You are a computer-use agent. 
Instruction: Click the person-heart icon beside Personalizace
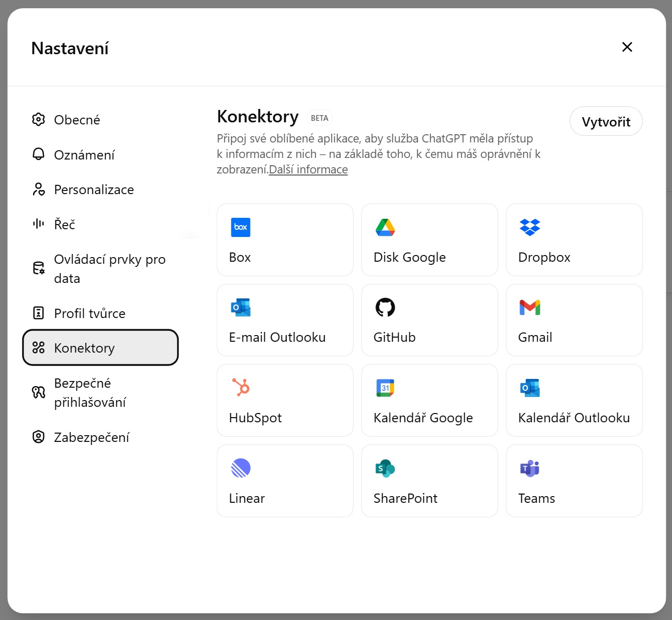click(38, 189)
